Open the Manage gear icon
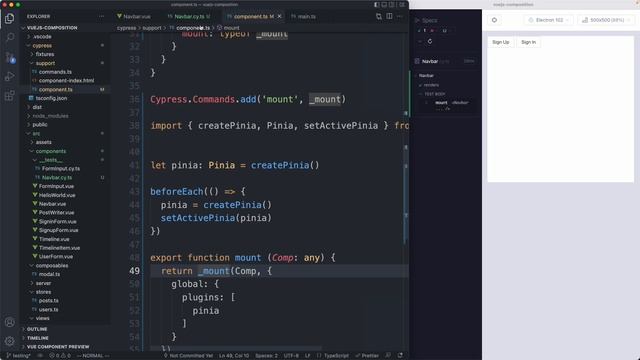 (9, 341)
